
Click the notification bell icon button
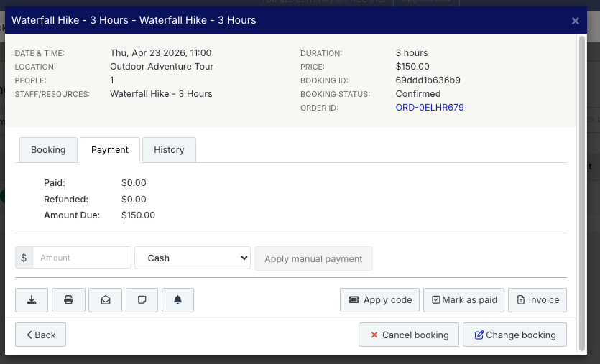pyautogui.click(x=178, y=300)
